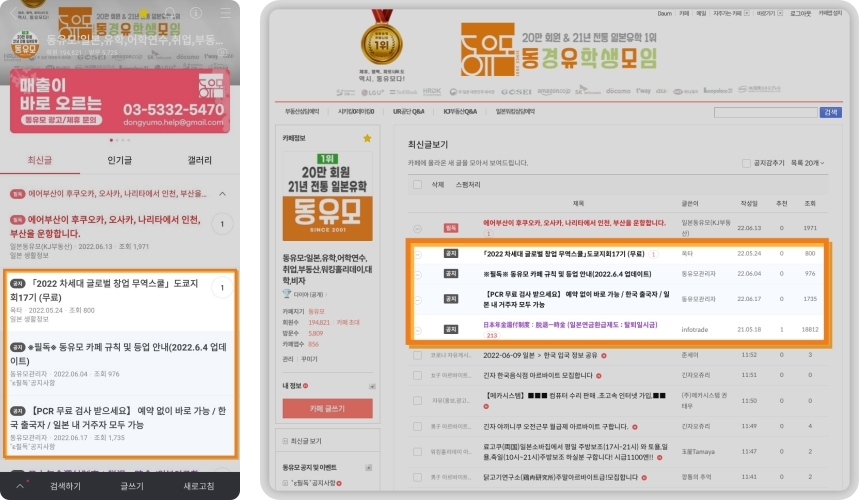Toggle the 공지감추기 checkbox
The image size is (859, 500).
[x=746, y=163]
